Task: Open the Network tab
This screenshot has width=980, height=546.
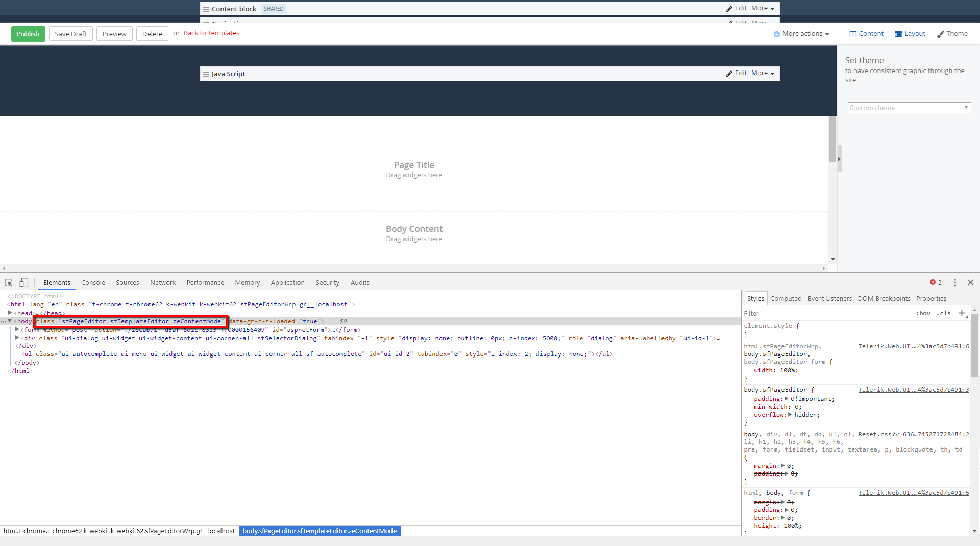Action: point(163,282)
